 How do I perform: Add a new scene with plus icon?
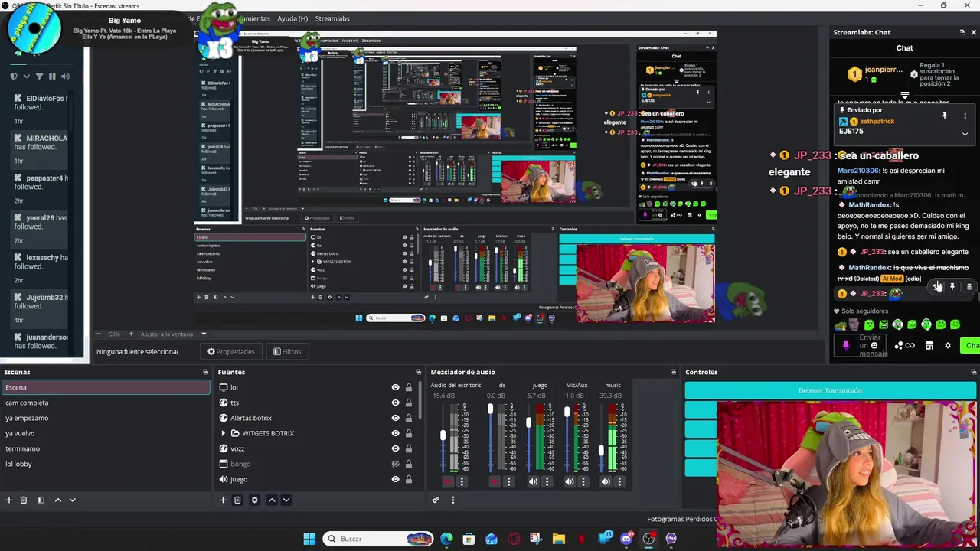(x=9, y=500)
